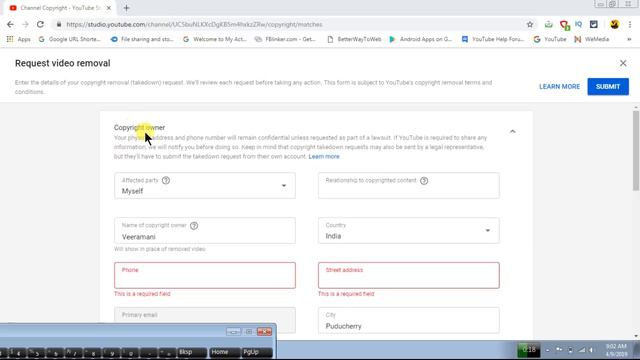
Task: Click the Affected party help icon
Action: point(166,180)
